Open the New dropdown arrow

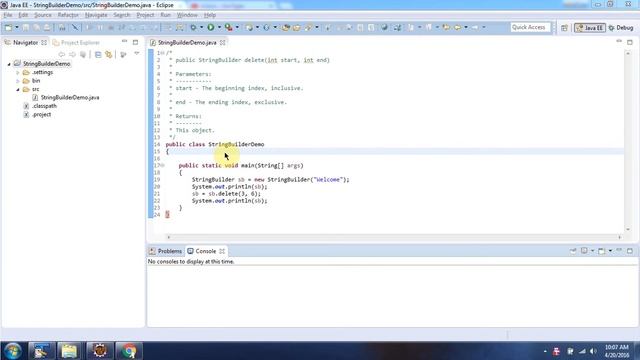click(17, 27)
